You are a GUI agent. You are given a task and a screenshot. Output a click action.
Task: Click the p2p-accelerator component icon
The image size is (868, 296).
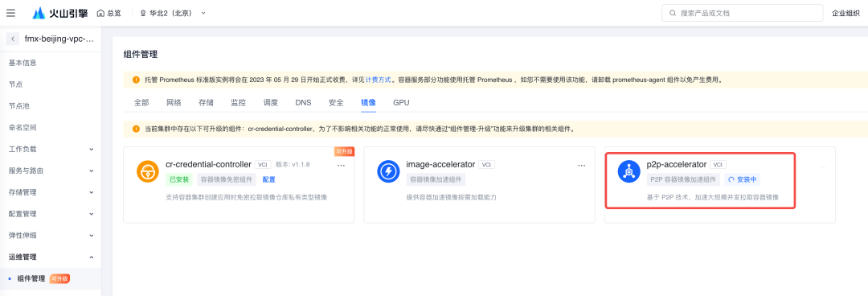[x=628, y=172]
